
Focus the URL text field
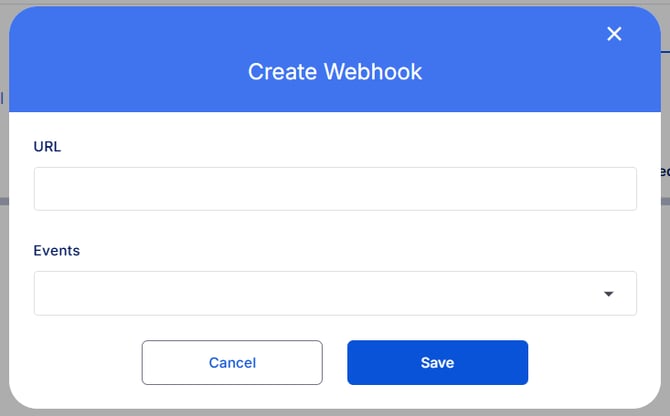[335, 189]
